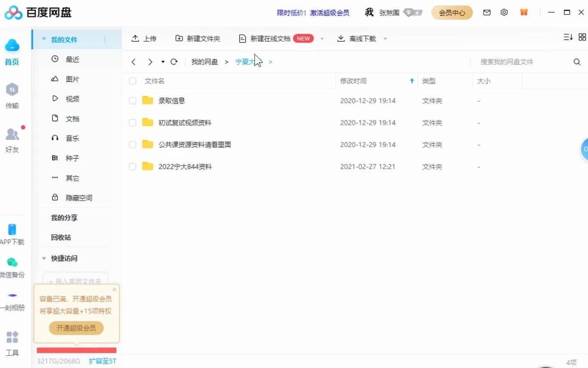This screenshot has width=588, height=368.
Task: Open 回收站 recycle bin
Action: 61,237
